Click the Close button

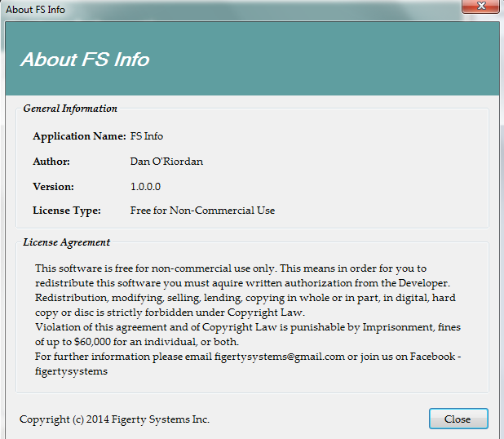click(x=458, y=419)
